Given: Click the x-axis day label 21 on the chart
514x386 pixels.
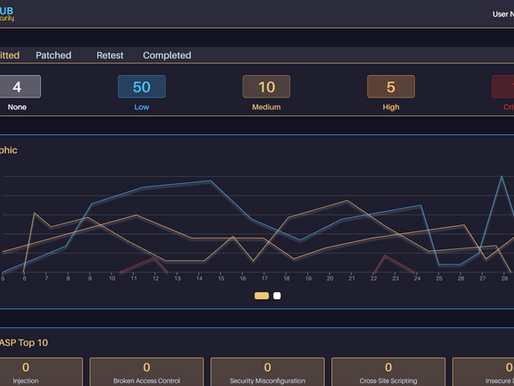Looking at the screenshot, I should [352, 278].
